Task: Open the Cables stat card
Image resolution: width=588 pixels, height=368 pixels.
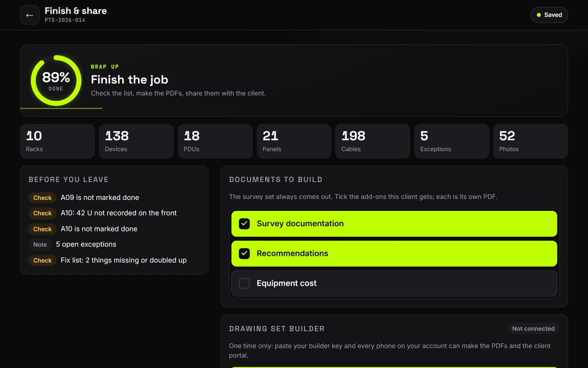Action: point(373,141)
